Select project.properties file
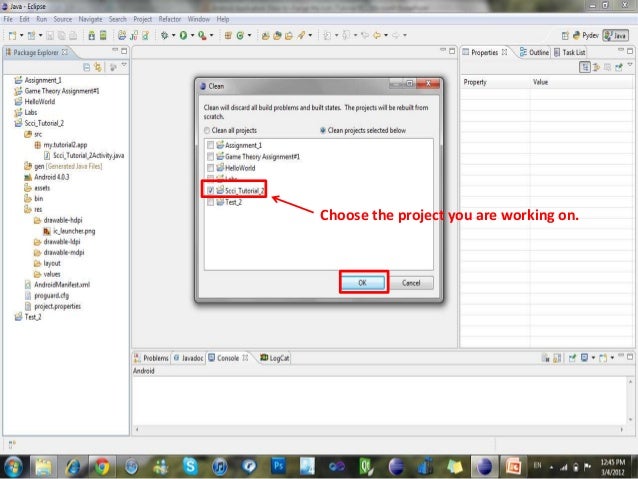638x479 pixels. (x=53, y=306)
